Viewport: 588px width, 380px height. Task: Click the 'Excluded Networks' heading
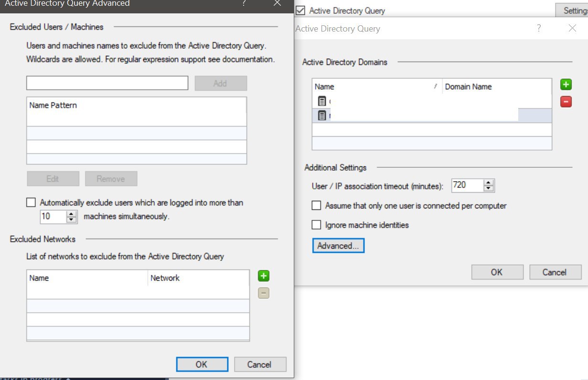coord(43,239)
